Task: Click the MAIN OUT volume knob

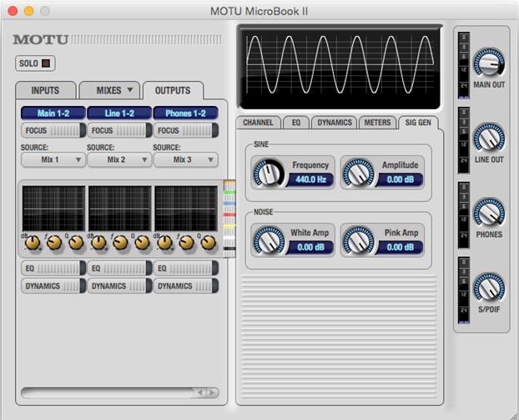Action: 489,63
